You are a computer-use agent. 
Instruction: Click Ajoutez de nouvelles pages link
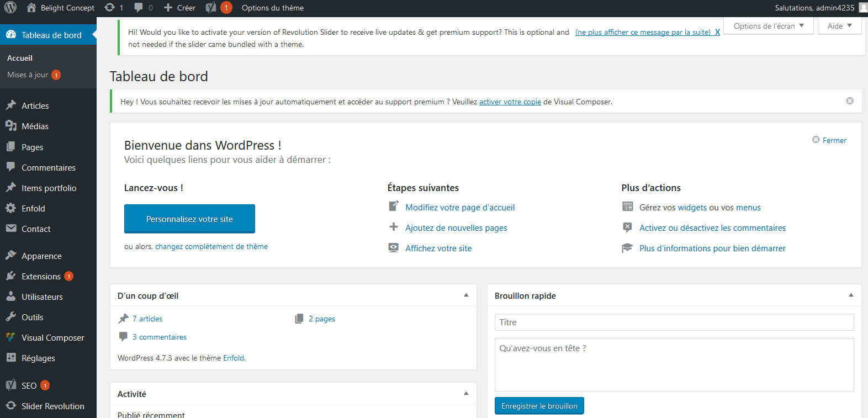click(x=456, y=227)
